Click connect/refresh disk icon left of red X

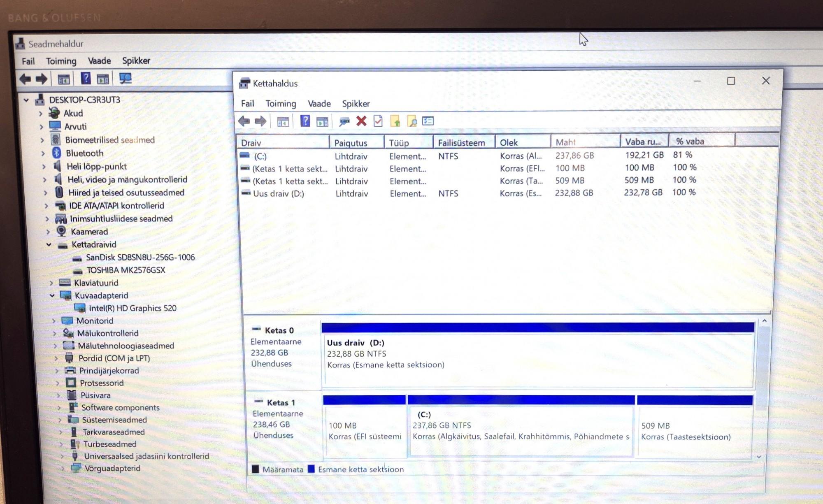coord(344,121)
